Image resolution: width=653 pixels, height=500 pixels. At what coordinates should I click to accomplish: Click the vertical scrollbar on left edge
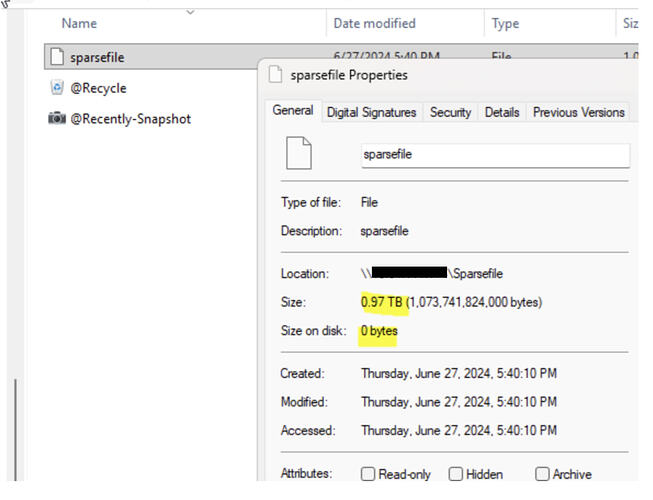[16, 430]
